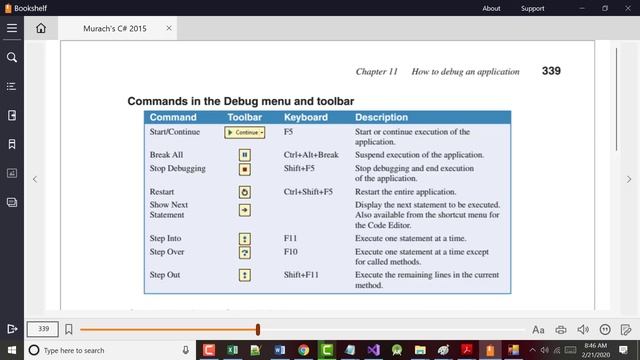
Task: Open the notebook icon in sidebar
Action: point(12,116)
